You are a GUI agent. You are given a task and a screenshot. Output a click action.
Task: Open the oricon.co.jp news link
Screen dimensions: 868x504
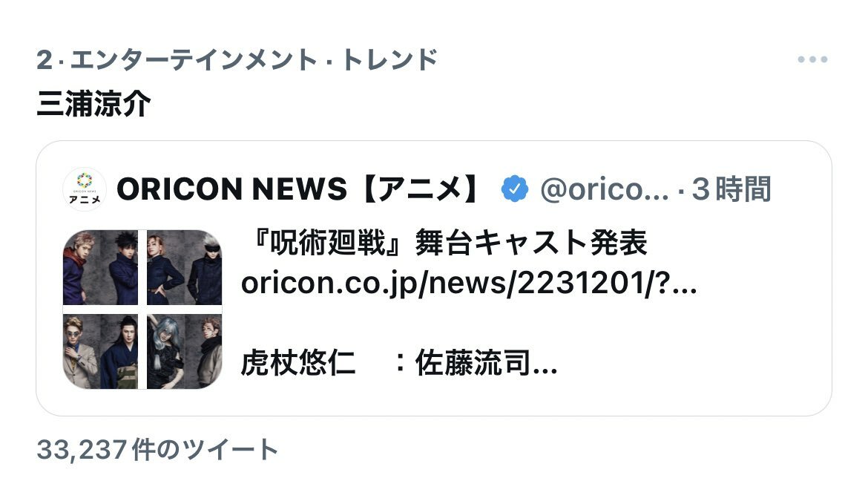(x=469, y=283)
